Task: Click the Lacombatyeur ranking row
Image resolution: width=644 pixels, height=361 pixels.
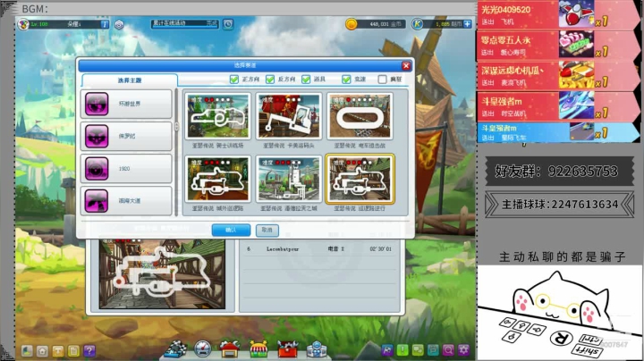Action: [319, 249]
